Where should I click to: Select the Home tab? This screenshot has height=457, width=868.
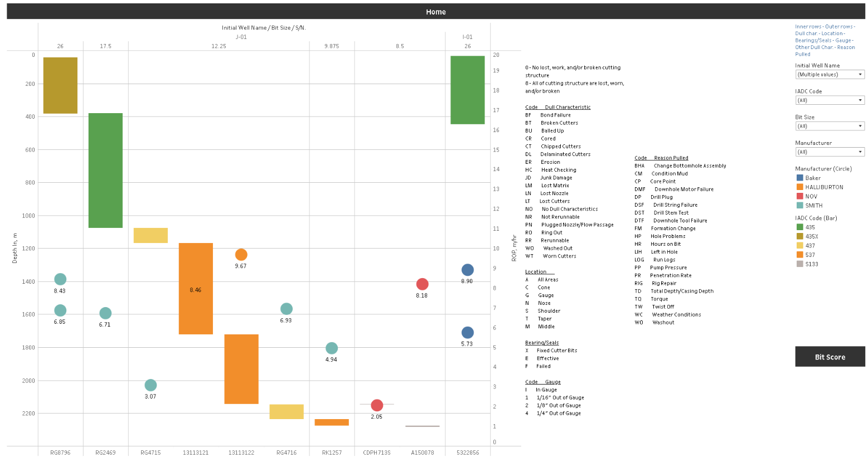(435, 11)
